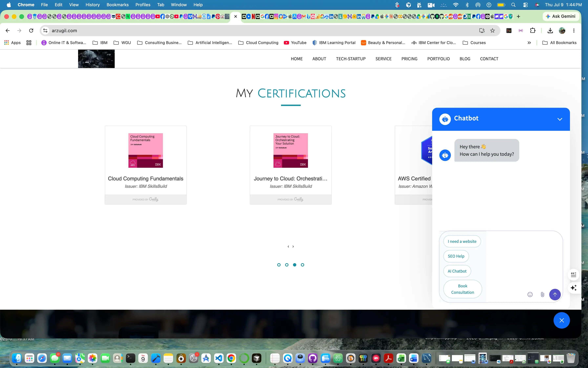Expand the IBM bookmarks folder
588x368 pixels.
coord(100,43)
